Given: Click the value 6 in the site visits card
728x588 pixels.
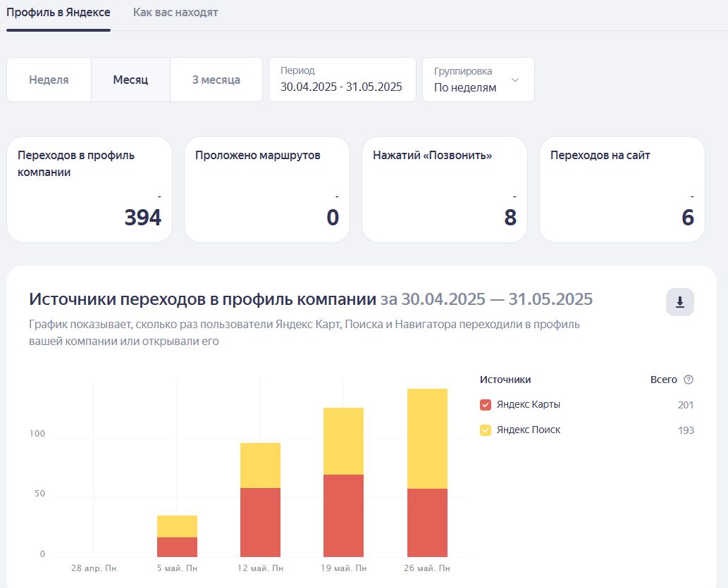Looking at the screenshot, I should (x=688, y=217).
